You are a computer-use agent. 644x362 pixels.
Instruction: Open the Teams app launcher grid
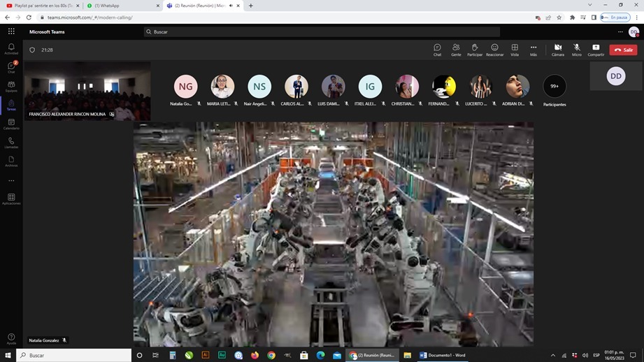point(11,31)
